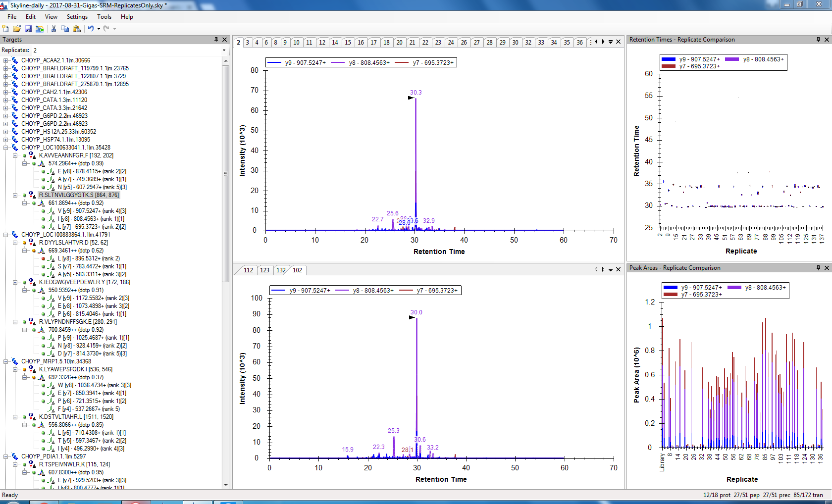Screen dimensions: 832x504
Task: Collapse the CHOYP_LOC100633041 protein node
Action: click(6, 148)
